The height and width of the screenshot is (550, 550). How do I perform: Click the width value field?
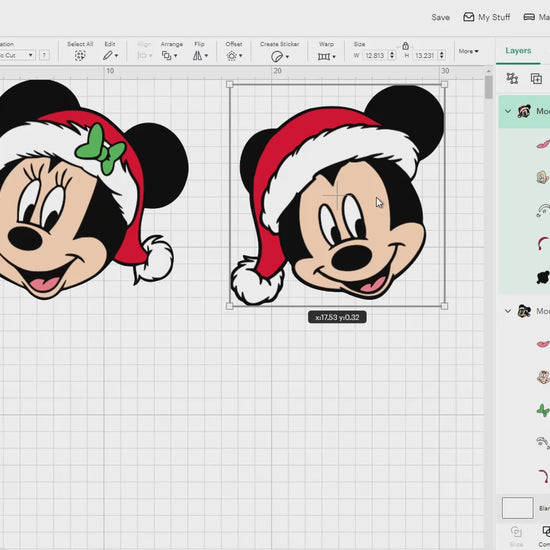(375, 55)
